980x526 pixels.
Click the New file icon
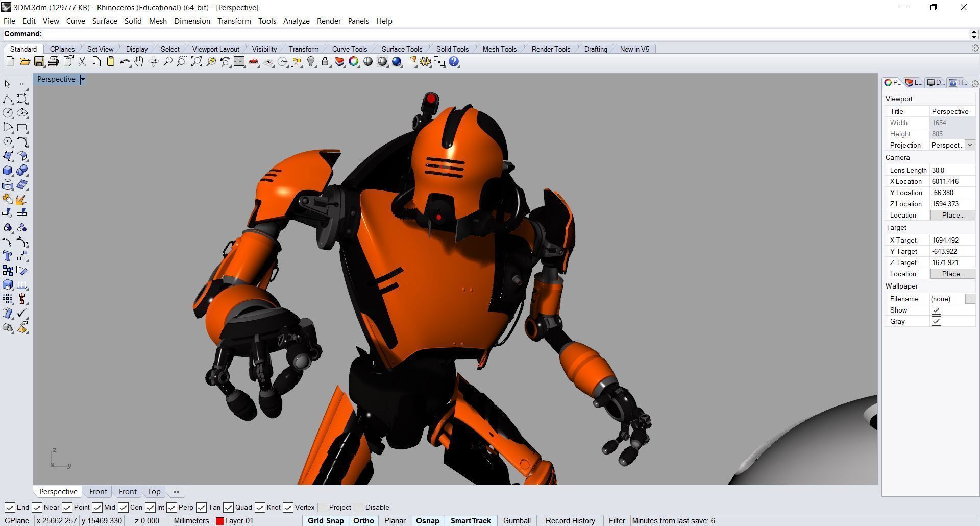pos(10,62)
